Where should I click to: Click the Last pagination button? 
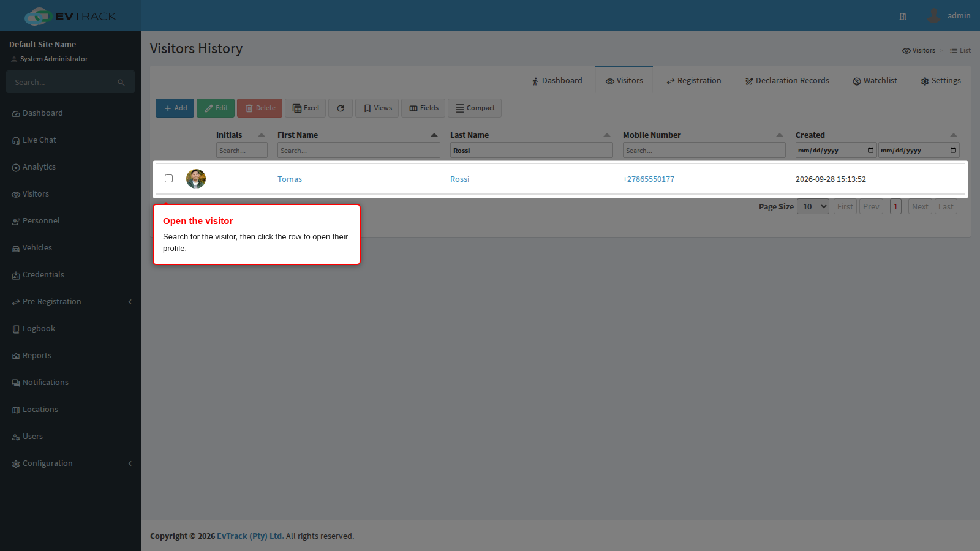pos(946,206)
